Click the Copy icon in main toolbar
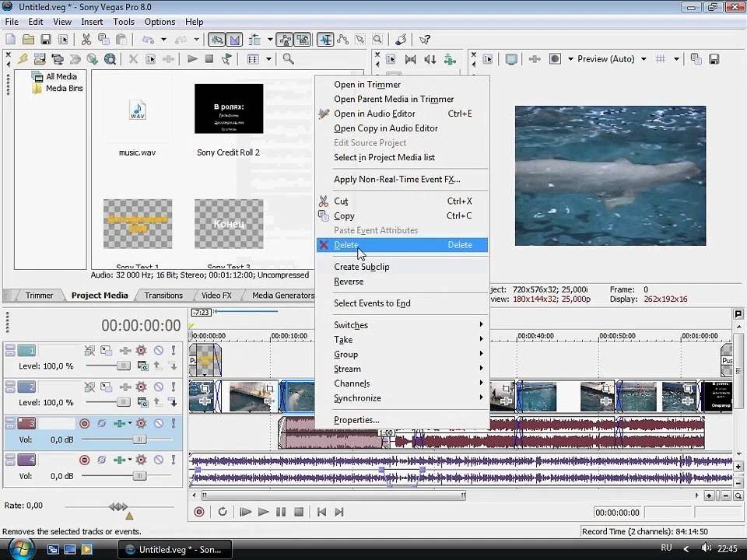The width and height of the screenshot is (747, 560). click(x=103, y=40)
